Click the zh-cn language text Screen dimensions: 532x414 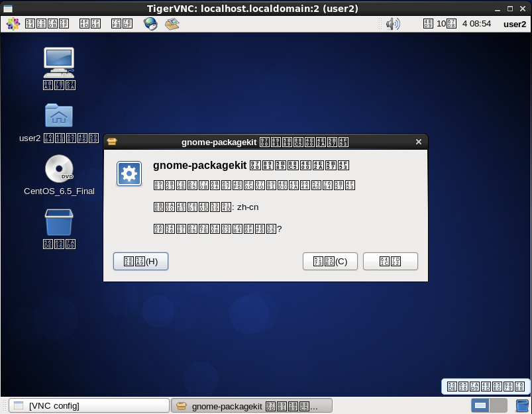(248, 207)
